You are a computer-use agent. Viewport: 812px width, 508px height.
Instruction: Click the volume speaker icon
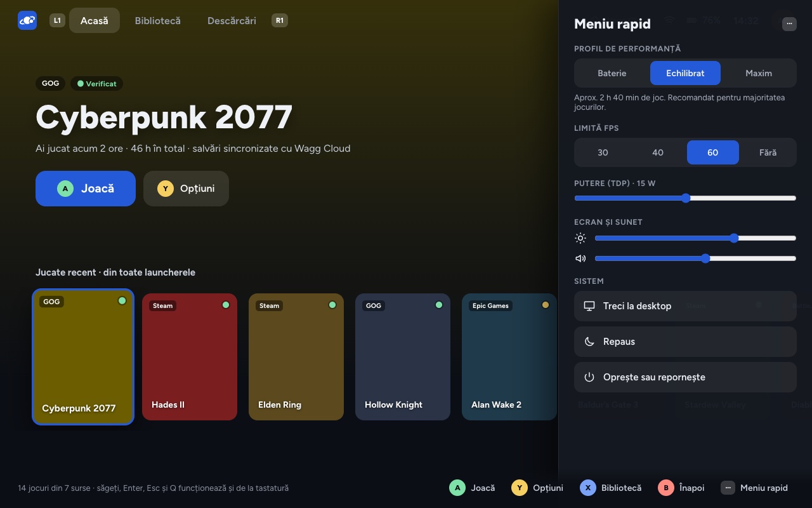[580, 258]
